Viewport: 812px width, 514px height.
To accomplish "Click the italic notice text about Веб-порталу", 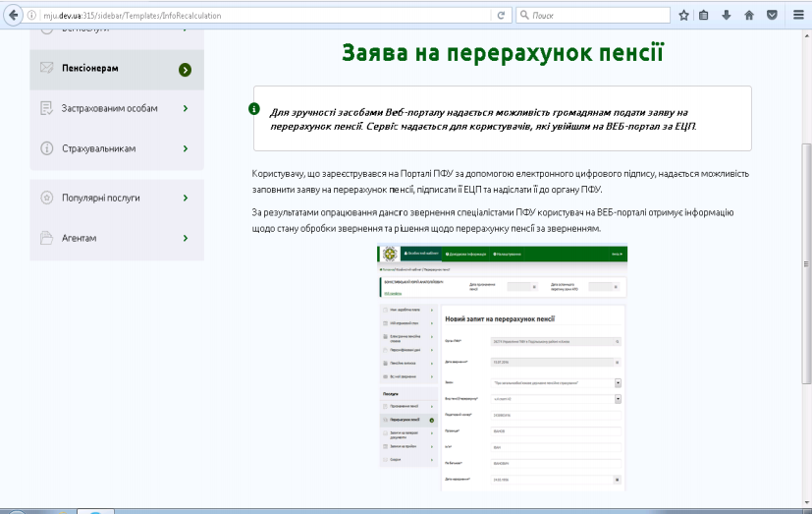I will pos(483,119).
